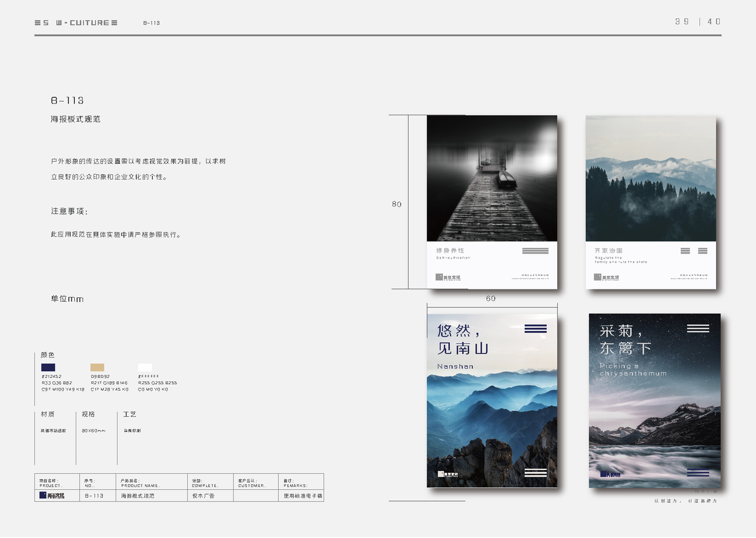The width and height of the screenshot is (756, 538).
Task: Click the 修身养性 poster title
Action: (450, 251)
